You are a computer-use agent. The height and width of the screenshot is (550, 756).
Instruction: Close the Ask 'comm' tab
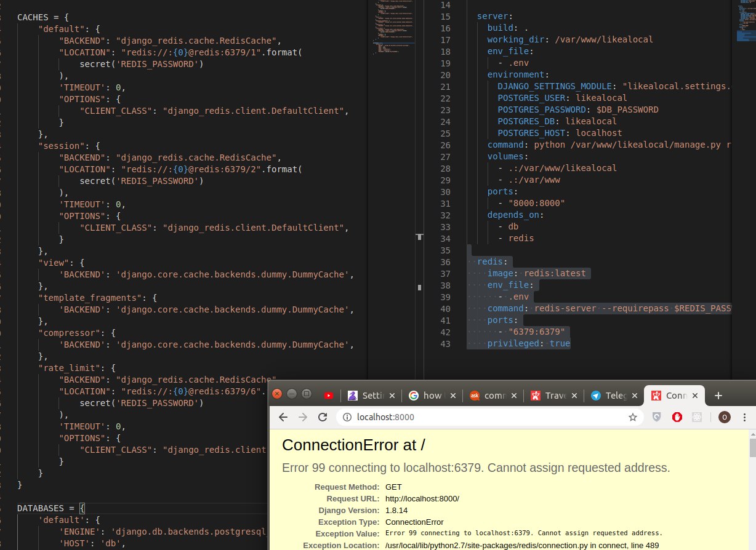513,396
